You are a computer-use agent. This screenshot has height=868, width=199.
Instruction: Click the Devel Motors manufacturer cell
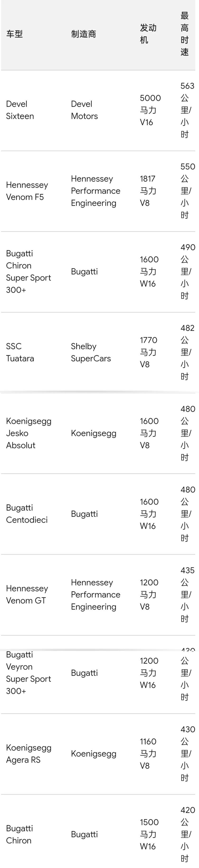84,110
